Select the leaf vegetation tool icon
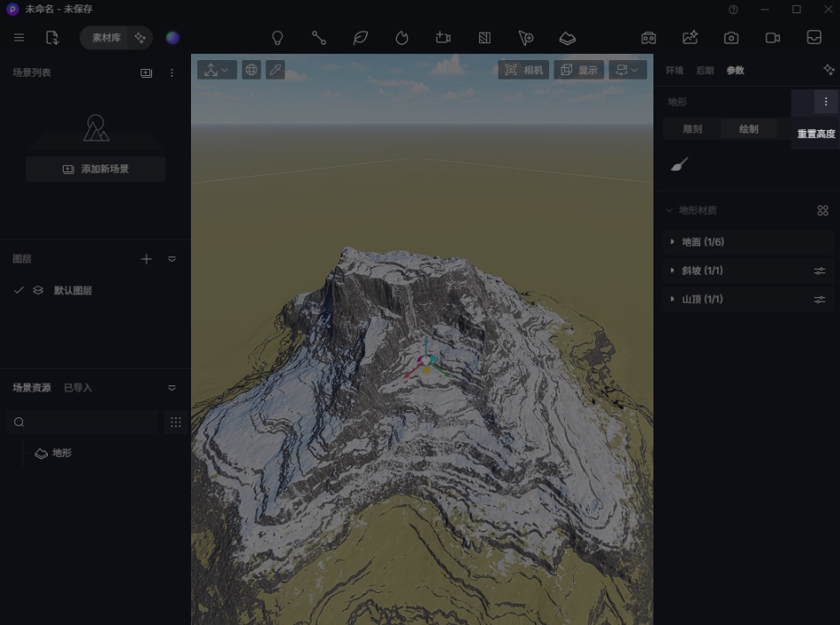This screenshot has width=840, height=625. (361, 38)
